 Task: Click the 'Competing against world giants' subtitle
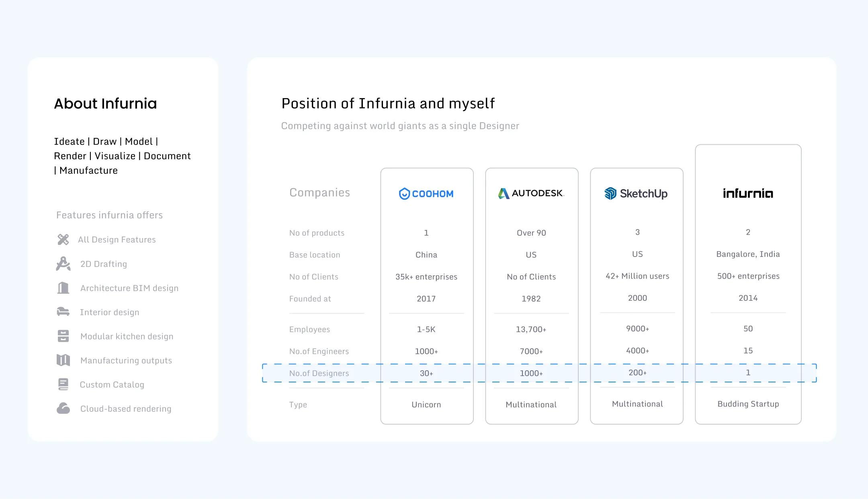[400, 126]
